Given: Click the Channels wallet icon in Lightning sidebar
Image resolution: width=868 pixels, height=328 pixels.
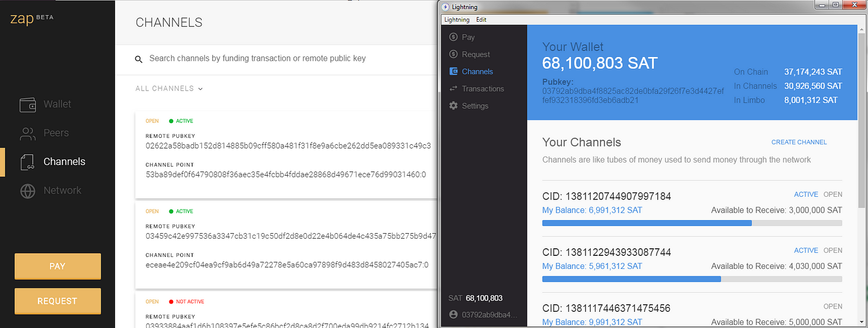Looking at the screenshot, I should click(x=454, y=72).
